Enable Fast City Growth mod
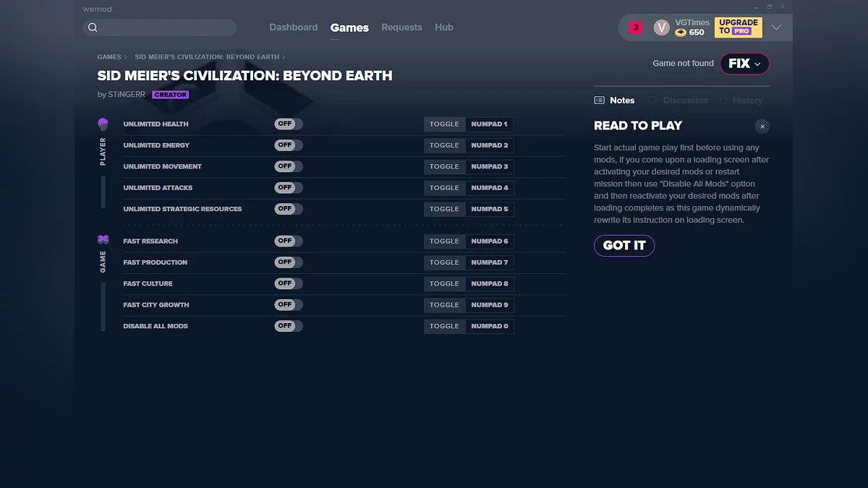 [x=289, y=305]
